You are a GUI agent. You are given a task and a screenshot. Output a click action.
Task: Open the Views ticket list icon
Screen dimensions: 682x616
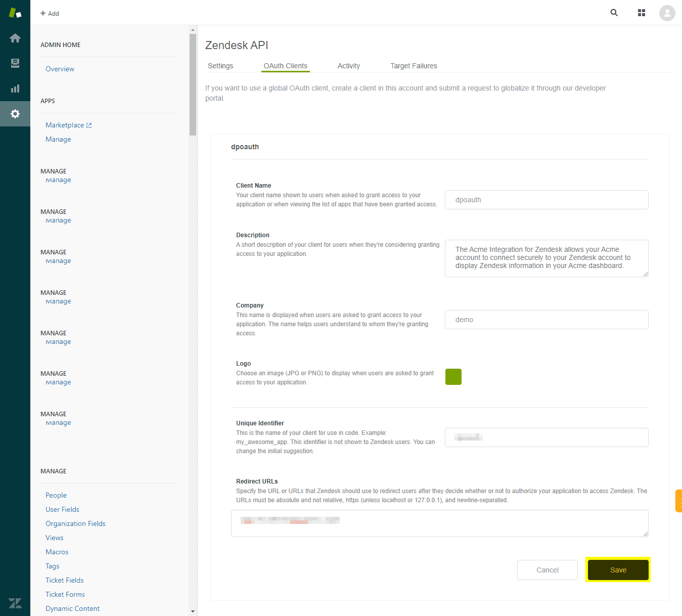pyautogui.click(x=15, y=63)
